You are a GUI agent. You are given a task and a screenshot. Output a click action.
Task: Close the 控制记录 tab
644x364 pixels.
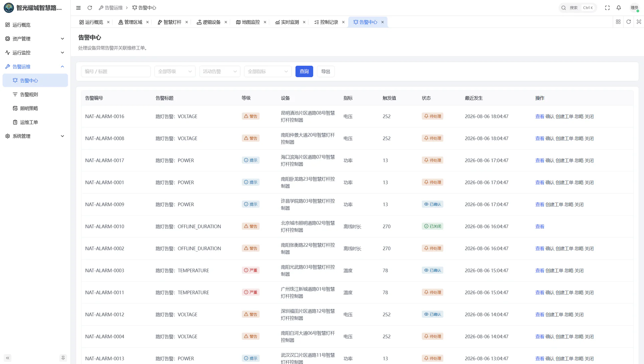pos(343,22)
